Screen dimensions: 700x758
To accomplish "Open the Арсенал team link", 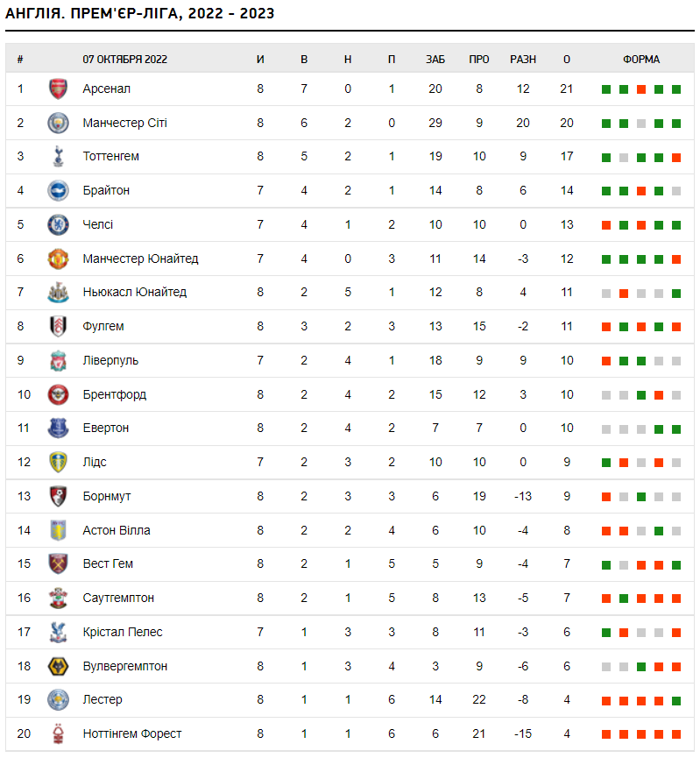I will pos(107,89).
